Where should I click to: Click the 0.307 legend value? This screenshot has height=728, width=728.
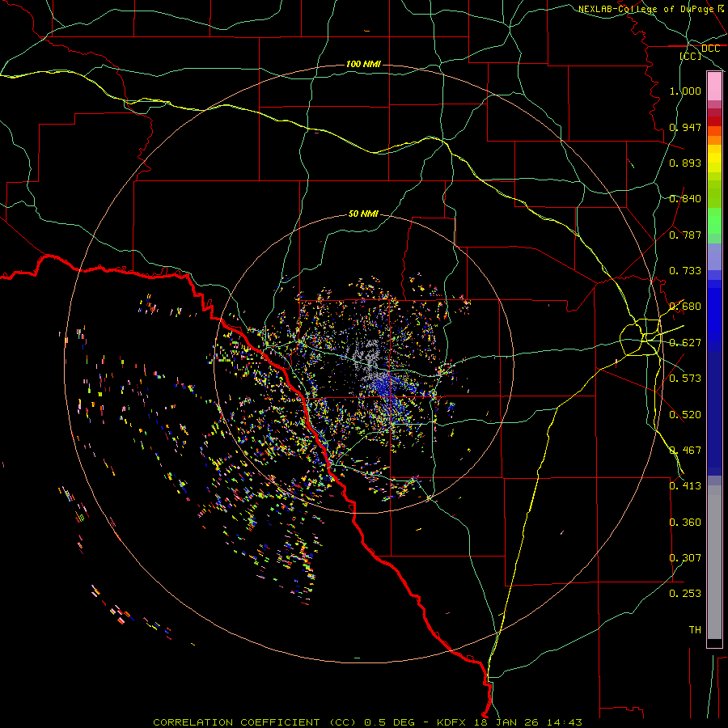pyautogui.click(x=685, y=558)
